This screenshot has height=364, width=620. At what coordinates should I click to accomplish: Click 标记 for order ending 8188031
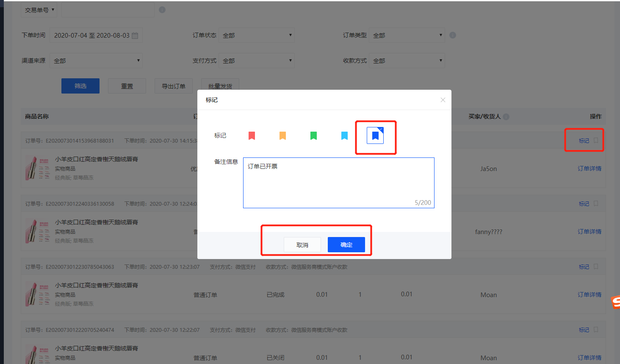tap(584, 141)
